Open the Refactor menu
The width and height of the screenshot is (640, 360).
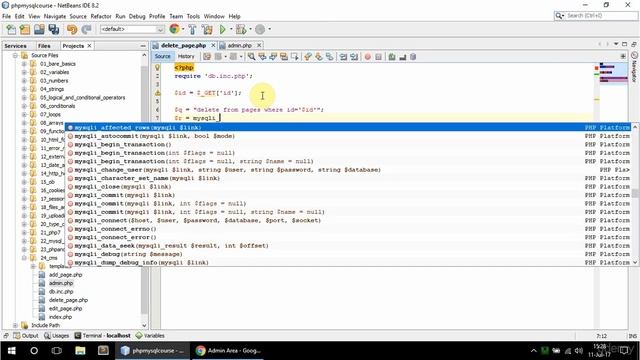pyautogui.click(x=101, y=16)
